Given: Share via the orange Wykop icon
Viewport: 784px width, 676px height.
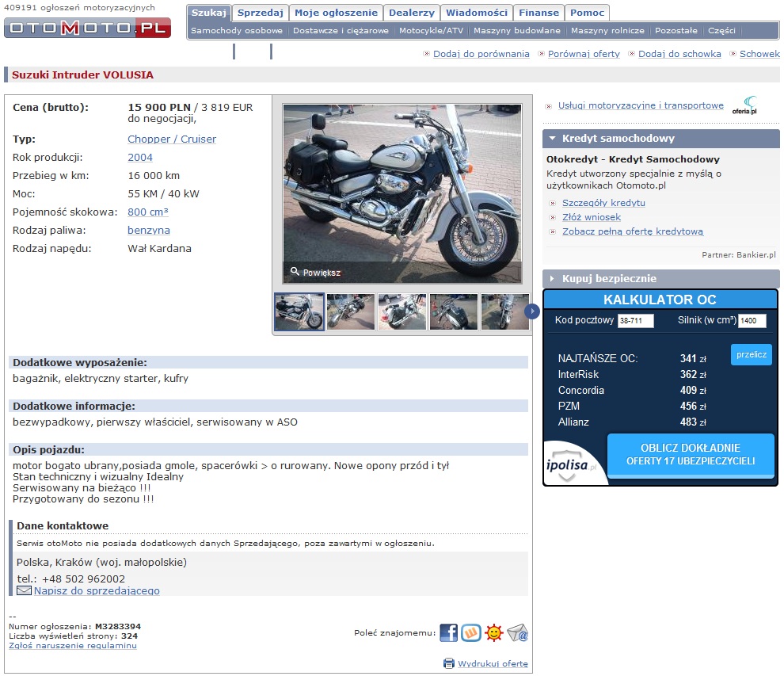Looking at the screenshot, I should pos(471,632).
